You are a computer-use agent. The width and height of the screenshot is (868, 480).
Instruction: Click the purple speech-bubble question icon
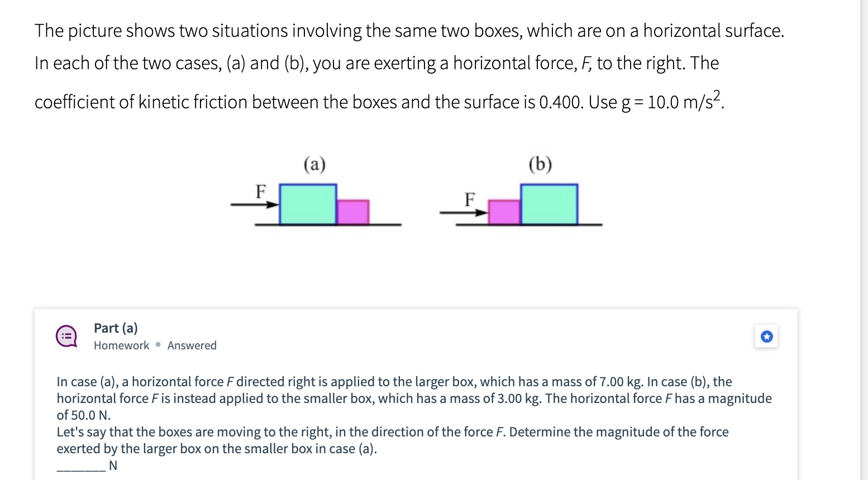66,335
